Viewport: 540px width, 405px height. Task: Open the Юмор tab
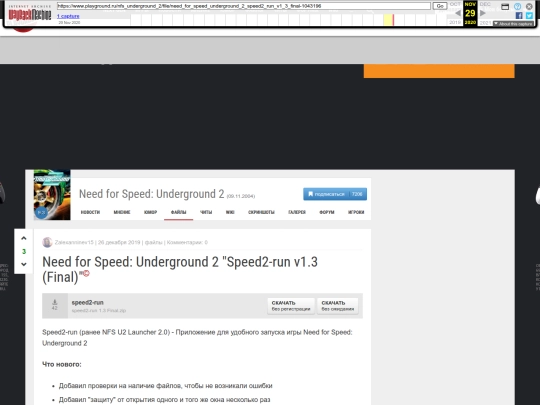pos(150,212)
